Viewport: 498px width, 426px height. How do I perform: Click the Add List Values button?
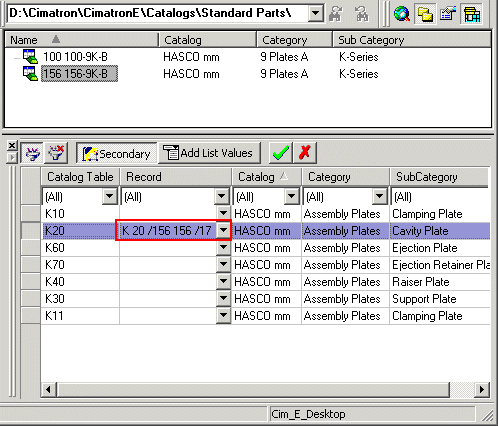click(x=209, y=153)
